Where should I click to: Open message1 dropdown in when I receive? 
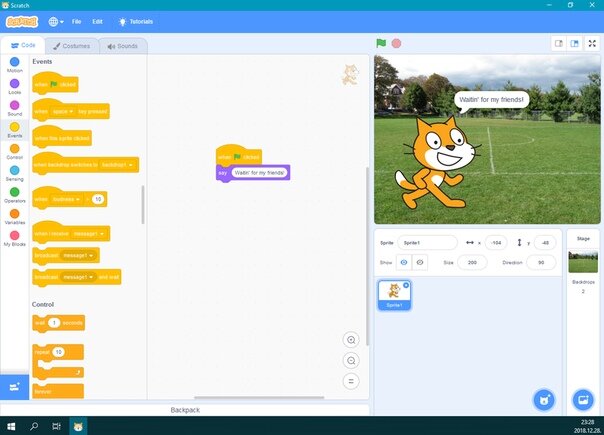89,234
